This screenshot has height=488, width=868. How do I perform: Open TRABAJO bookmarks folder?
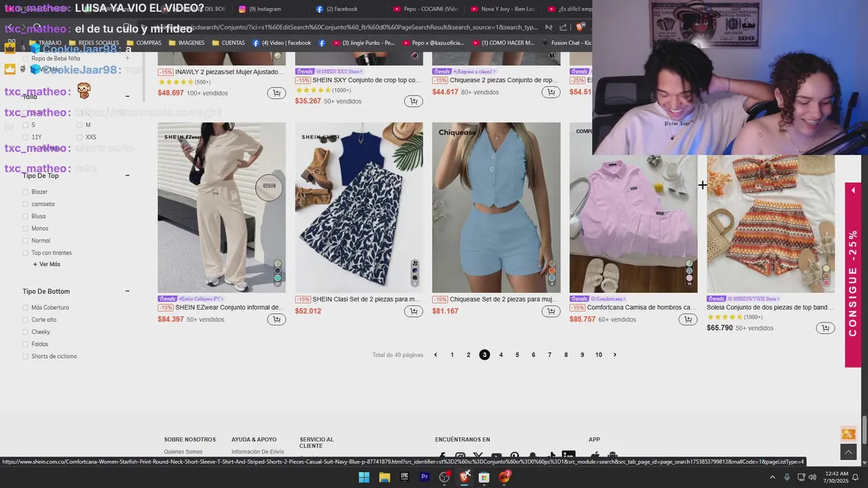coord(45,43)
